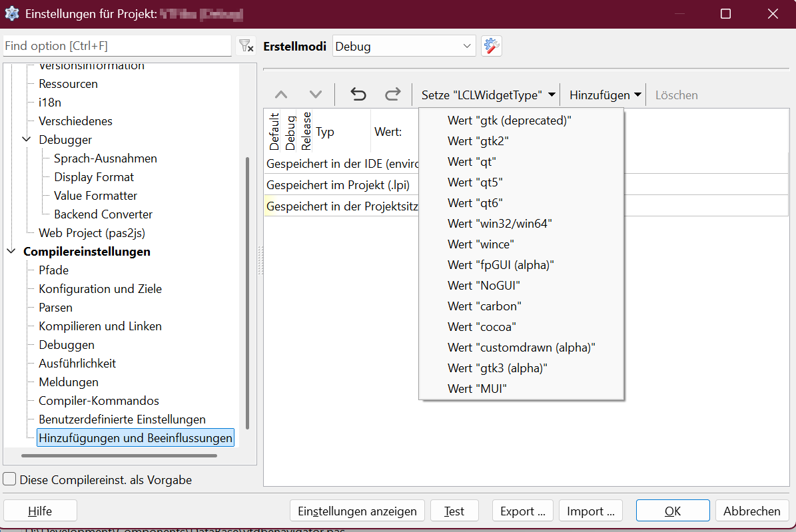Select Parsen tree item
This screenshot has width=796, height=532.
[55, 308]
